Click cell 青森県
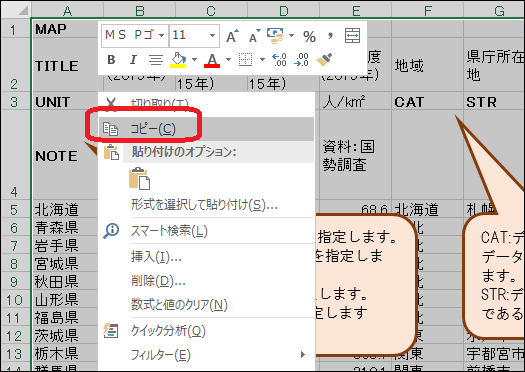 66,228
